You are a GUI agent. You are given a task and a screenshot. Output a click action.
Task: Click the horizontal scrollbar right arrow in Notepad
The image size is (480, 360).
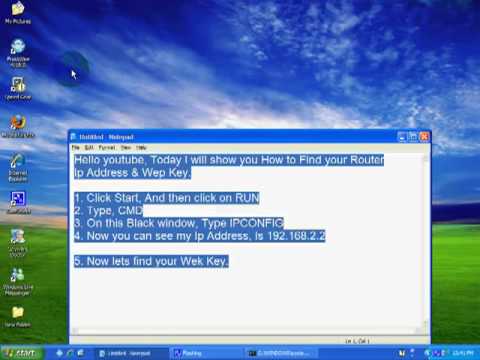pyautogui.click(x=418, y=331)
